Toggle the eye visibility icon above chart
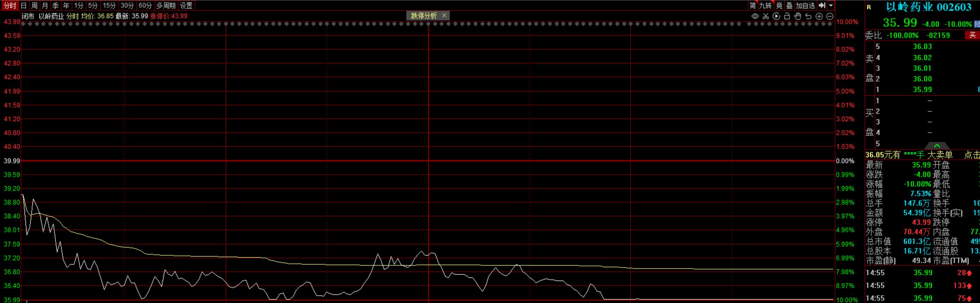Image resolution: width=980 pixels, height=303 pixels. (755, 16)
